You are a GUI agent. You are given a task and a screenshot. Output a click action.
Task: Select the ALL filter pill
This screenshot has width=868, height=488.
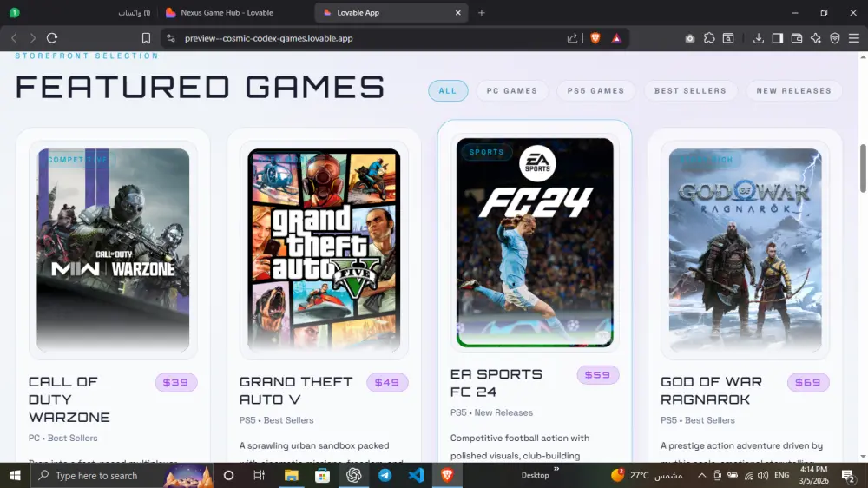[x=448, y=91]
